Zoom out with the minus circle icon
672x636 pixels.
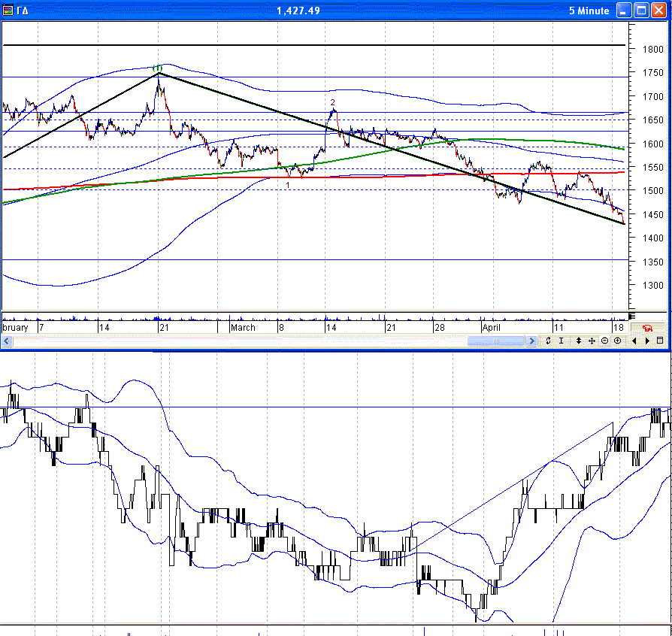(604, 341)
